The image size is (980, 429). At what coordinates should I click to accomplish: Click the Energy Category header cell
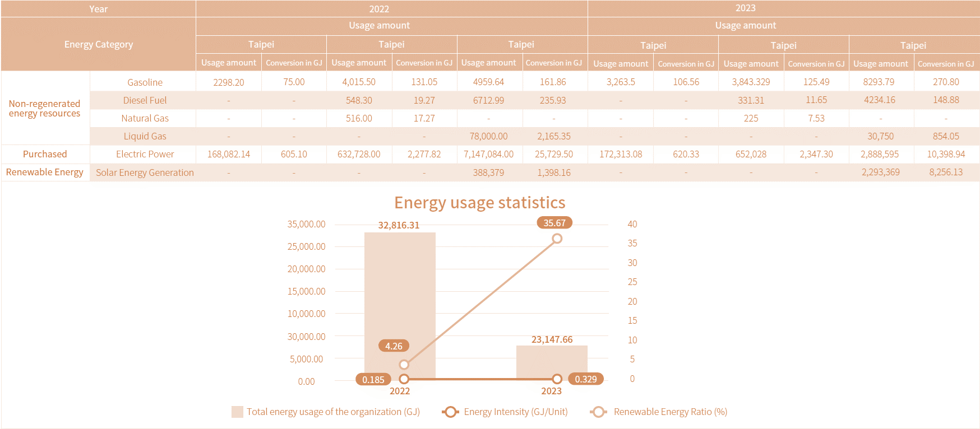tap(99, 44)
